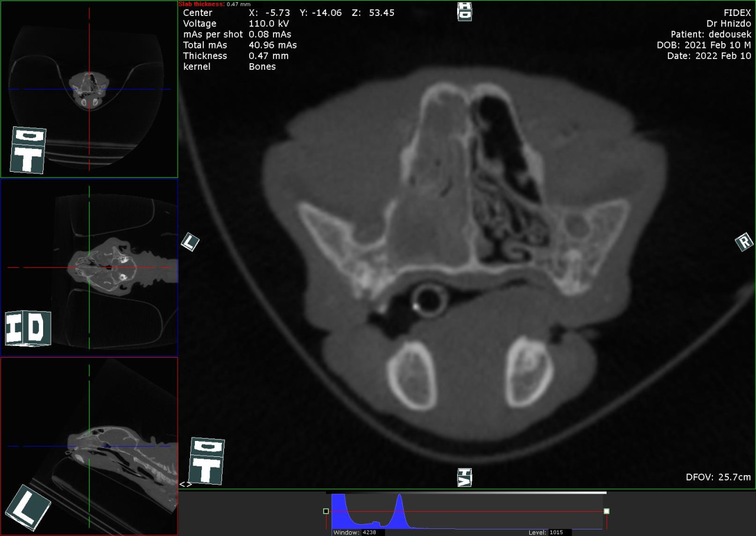Click the Patient: dedousek text
Screen dimensions: 756x536
[711, 34]
